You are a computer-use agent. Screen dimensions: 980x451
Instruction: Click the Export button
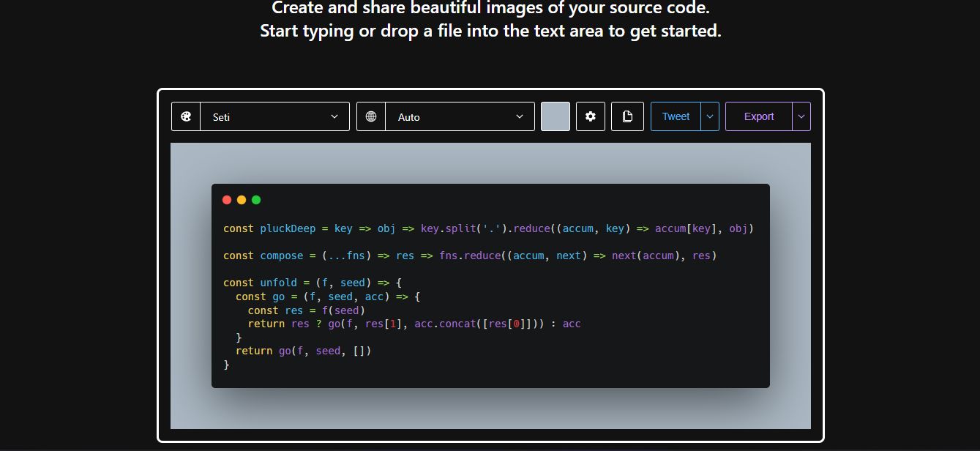[x=759, y=116]
